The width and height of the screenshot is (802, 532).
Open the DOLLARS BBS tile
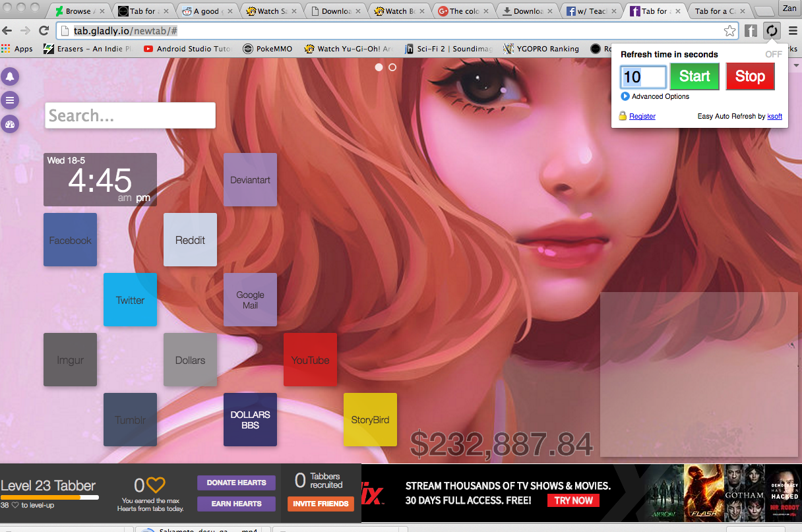tap(250, 420)
